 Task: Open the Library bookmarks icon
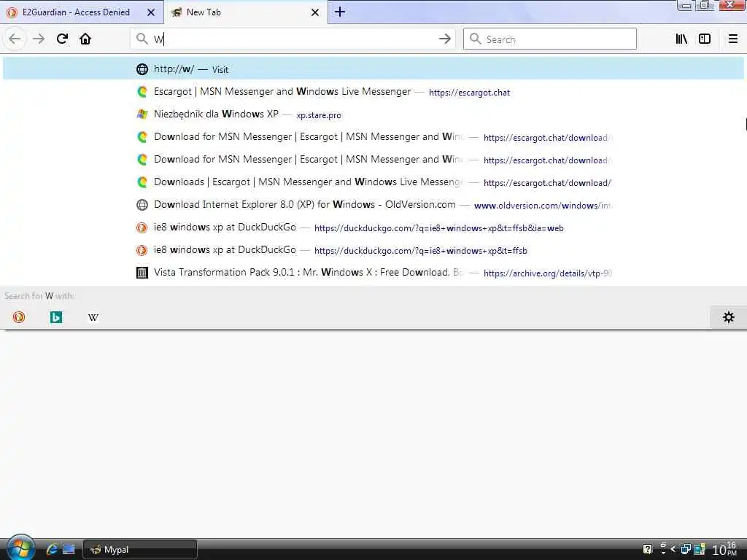[x=681, y=39]
